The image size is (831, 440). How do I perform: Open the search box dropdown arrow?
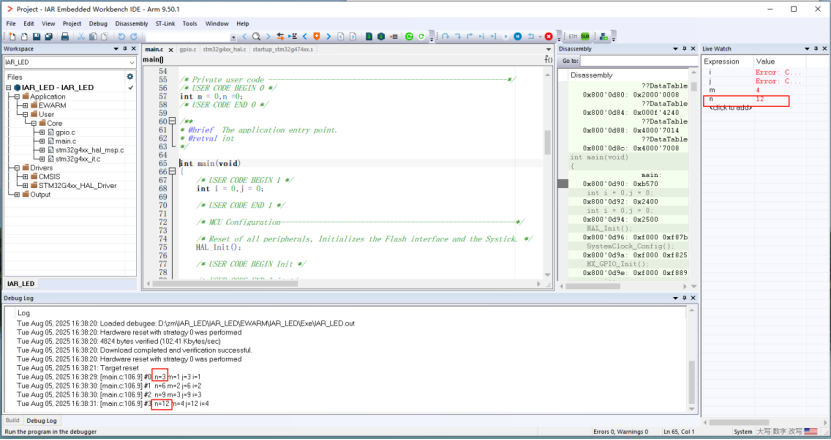(233, 37)
